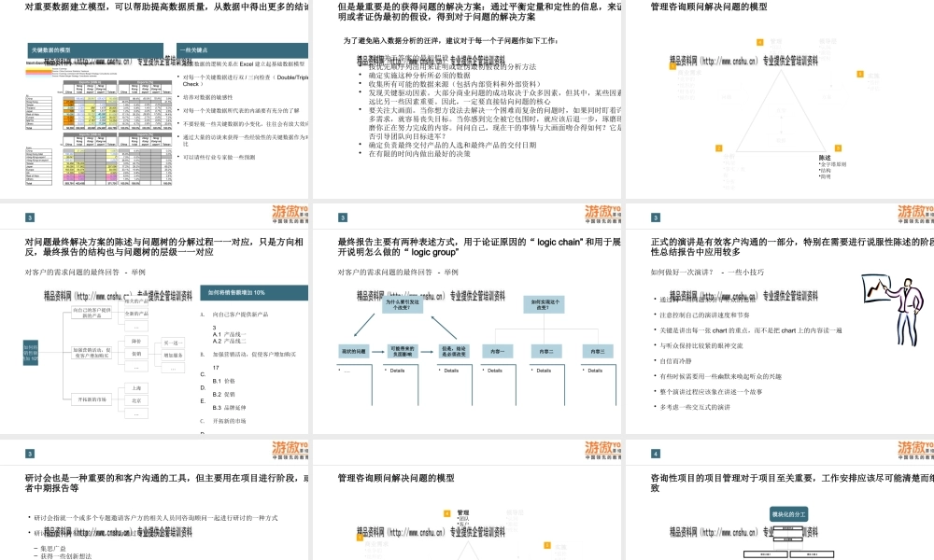Click the subtitle 如何做好一次演讲
Viewport: 934px width, 560px height.
point(682,272)
